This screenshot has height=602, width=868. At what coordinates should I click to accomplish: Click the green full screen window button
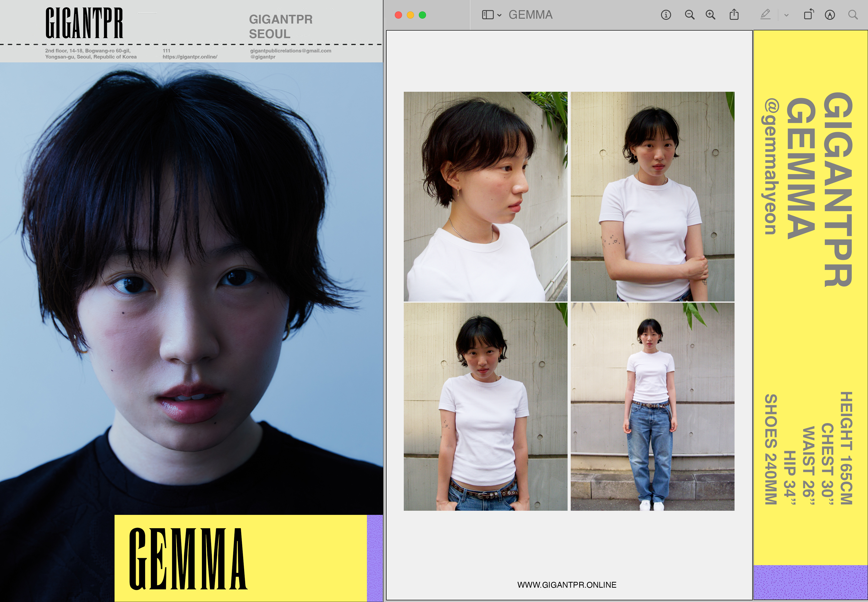(422, 15)
